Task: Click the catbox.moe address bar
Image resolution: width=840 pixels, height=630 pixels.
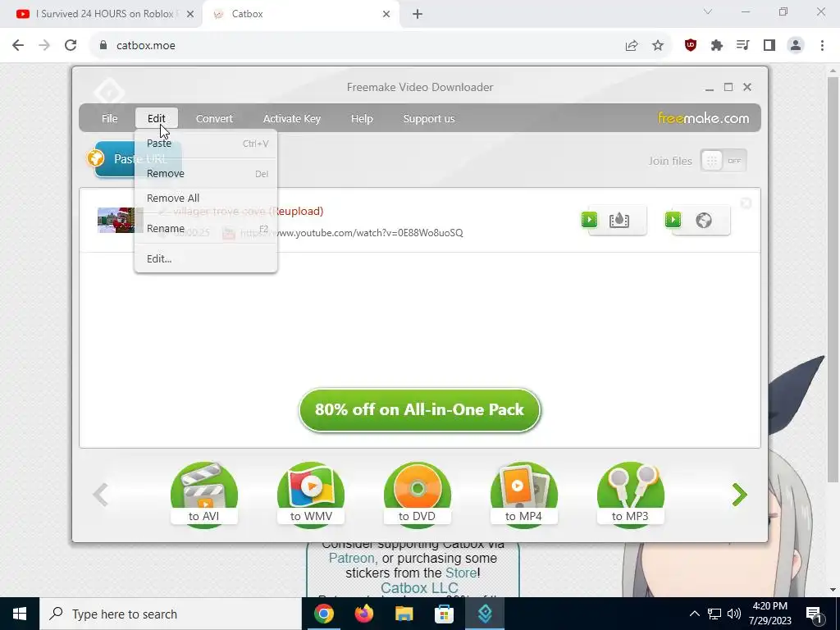Action: (x=359, y=46)
